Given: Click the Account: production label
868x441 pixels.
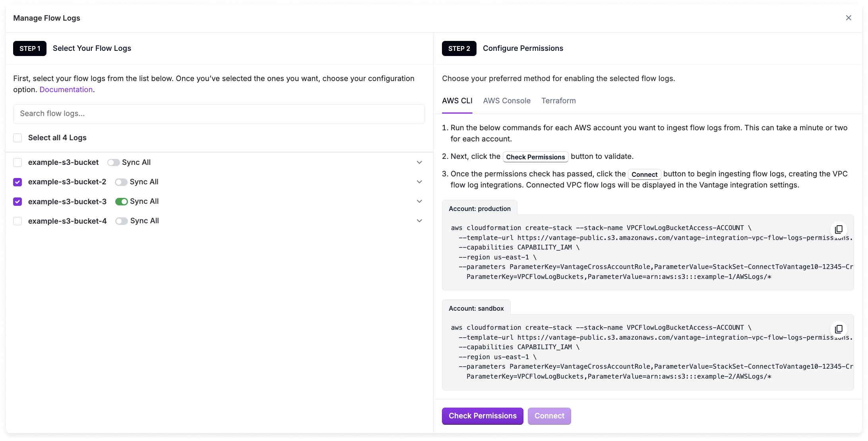Looking at the screenshot, I should point(480,209).
